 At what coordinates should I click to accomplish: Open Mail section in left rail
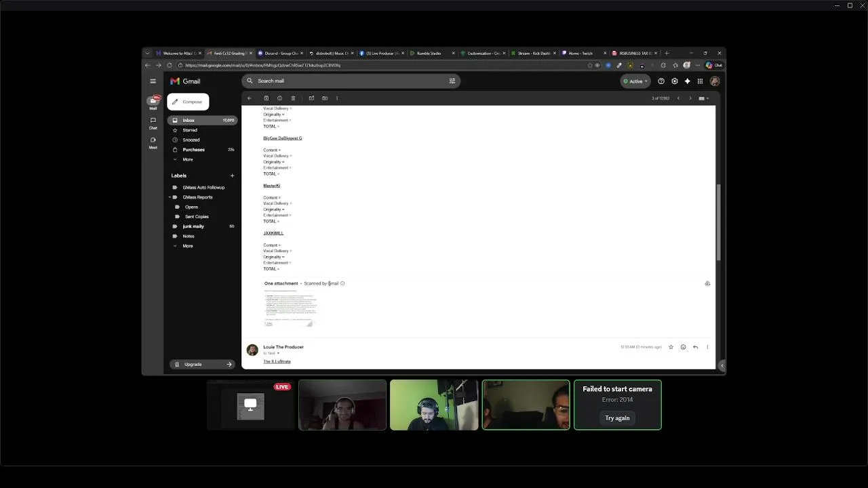click(153, 102)
